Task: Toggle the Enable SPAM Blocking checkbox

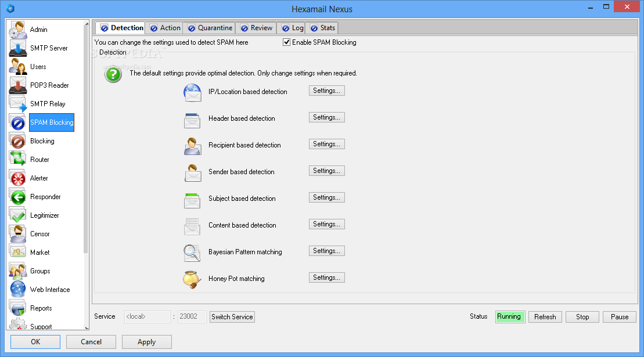Action: (x=287, y=42)
